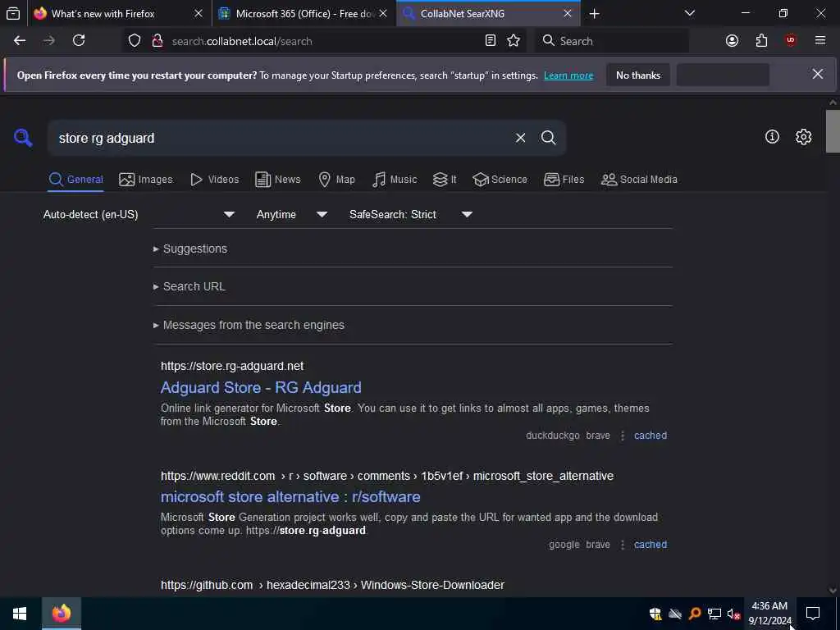Expand the Suggestions section
This screenshot has height=630, width=840.
click(x=190, y=249)
